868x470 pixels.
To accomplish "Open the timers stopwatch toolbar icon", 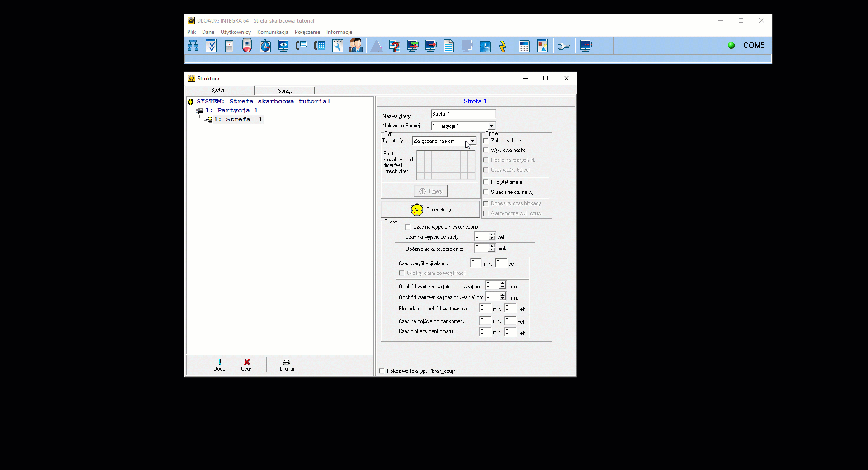I will pos(265,46).
